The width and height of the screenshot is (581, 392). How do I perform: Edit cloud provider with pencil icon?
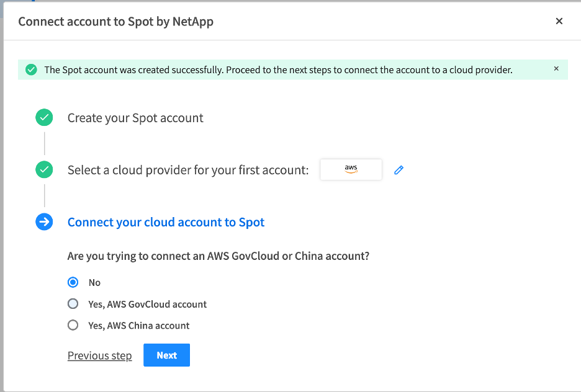[399, 170]
